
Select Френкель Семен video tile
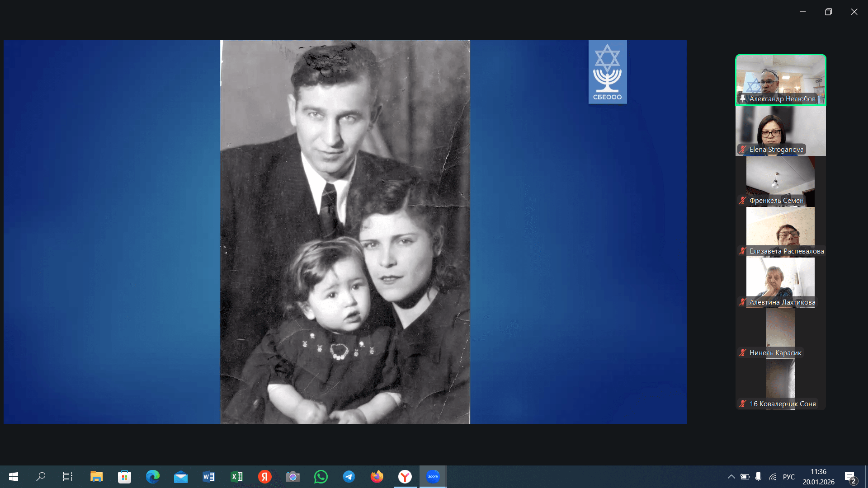pos(781,182)
